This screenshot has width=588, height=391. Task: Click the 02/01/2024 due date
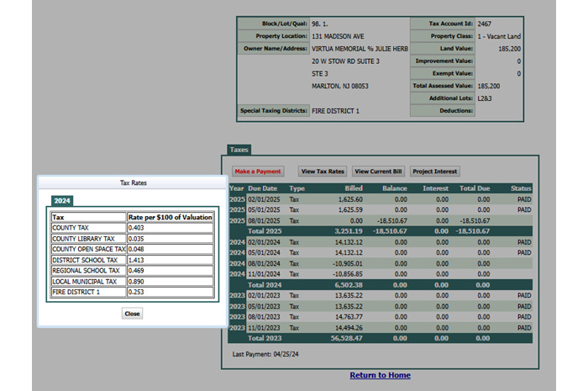(x=264, y=242)
